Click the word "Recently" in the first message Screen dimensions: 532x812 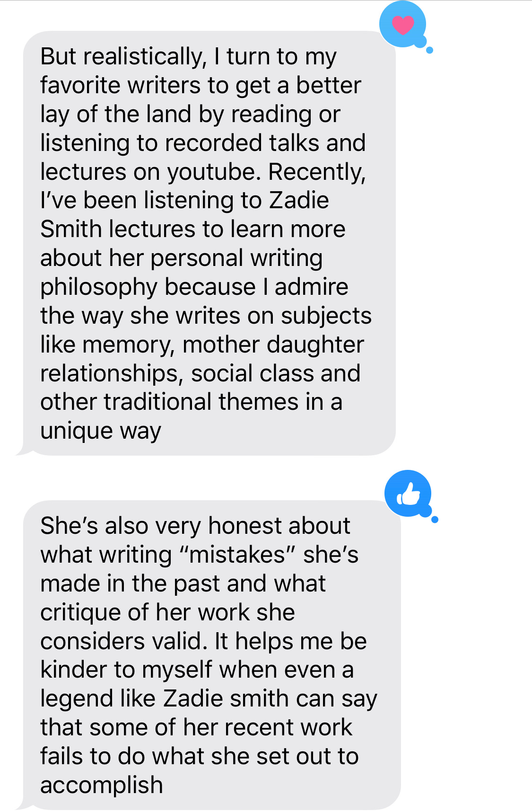click(x=317, y=172)
